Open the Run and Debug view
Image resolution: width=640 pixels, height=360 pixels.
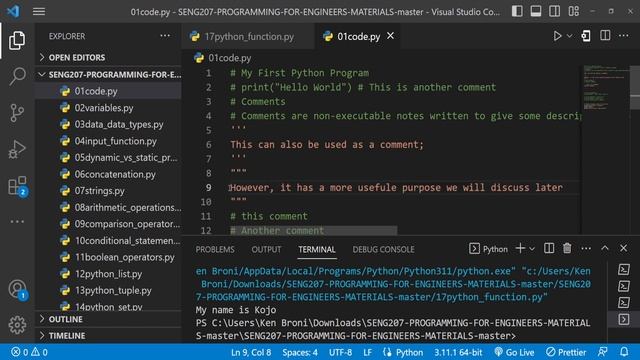17,149
